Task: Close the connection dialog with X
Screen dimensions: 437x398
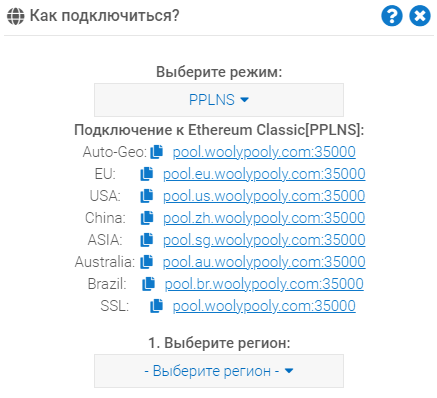Action: [x=420, y=16]
